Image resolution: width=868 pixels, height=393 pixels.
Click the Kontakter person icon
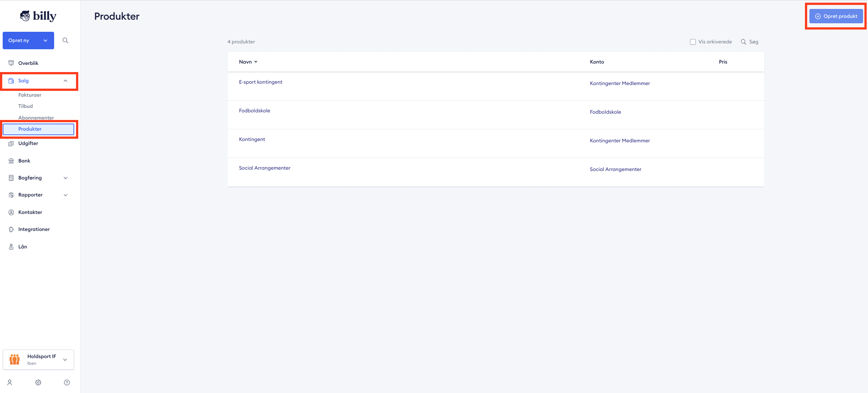coord(11,212)
